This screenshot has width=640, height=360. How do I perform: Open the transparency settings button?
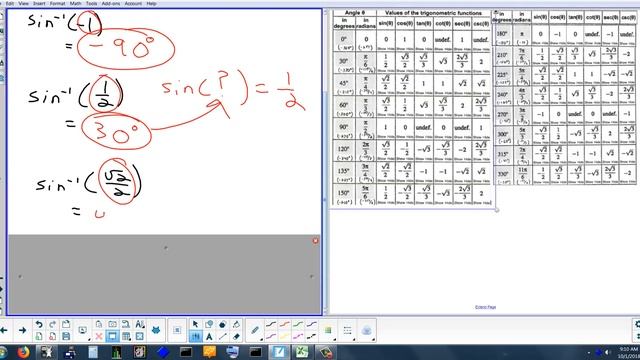367,330
